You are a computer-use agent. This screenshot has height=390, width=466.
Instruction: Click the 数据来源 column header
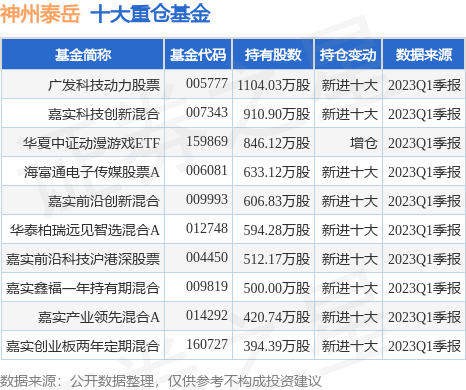coord(423,55)
